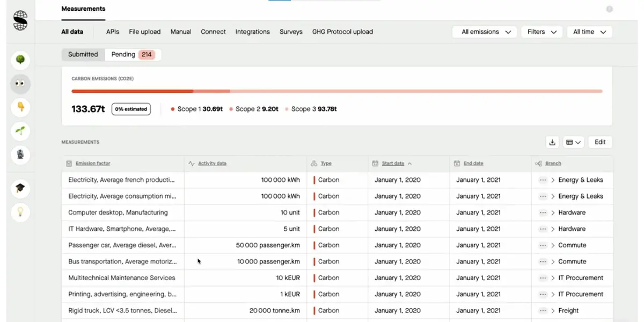
Task: Open the Surveys data source link
Action: (291, 32)
